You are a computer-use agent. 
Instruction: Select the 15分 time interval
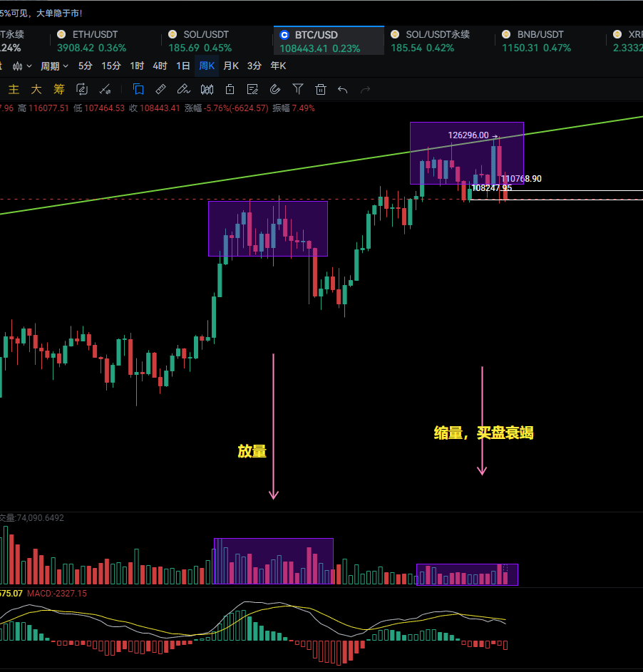(110, 66)
